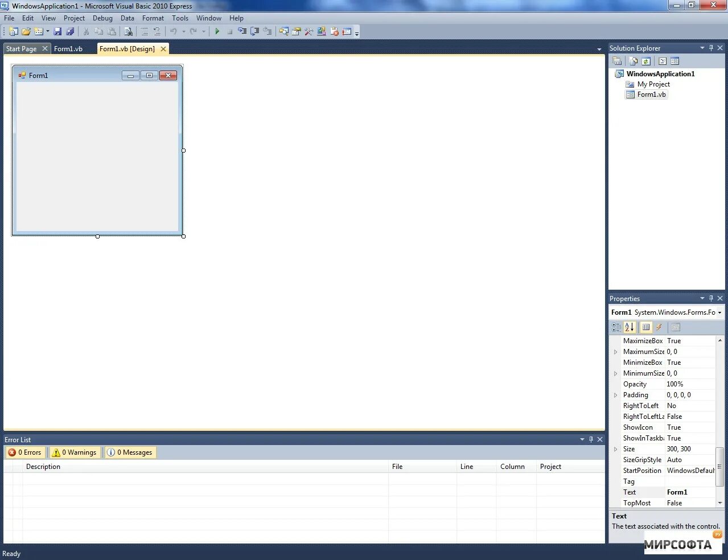The image size is (728, 560).
Task: Click Properties icon in Solution Explorer toolbar
Action: coord(617,61)
